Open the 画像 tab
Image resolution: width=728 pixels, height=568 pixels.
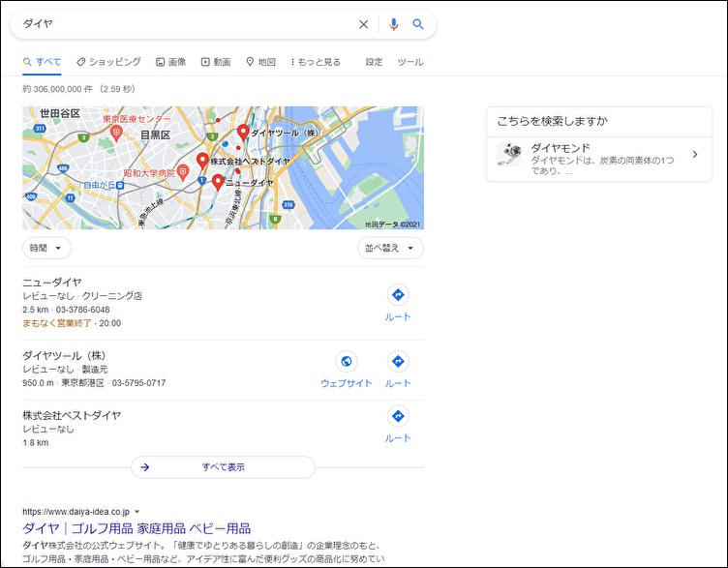(170, 62)
